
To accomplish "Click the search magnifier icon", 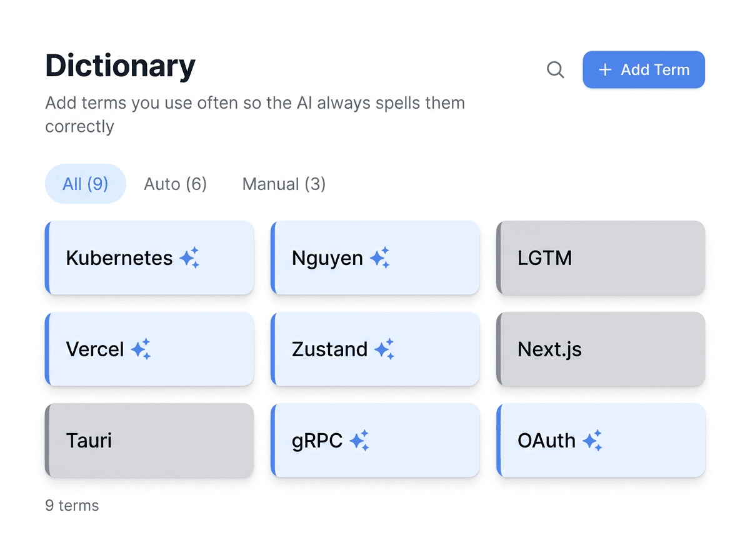I will tap(555, 69).
